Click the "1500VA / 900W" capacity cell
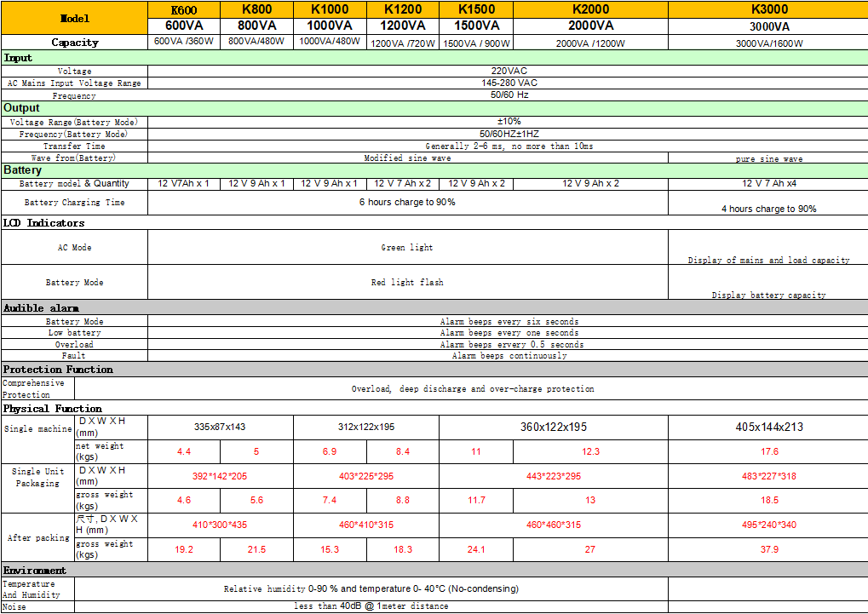This screenshot has height=614, width=868. coord(476,43)
